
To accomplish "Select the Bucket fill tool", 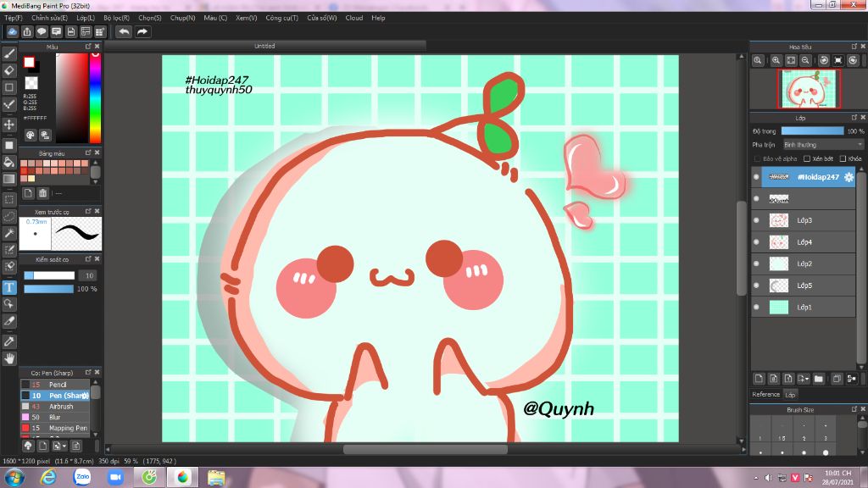I will (x=8, y=162).
